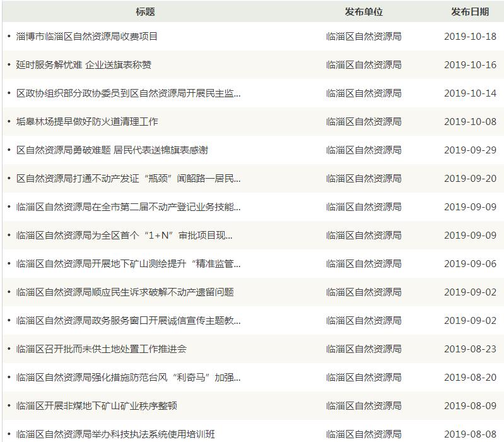
Task: Open article 全区首个“1+N”审批项目现...
Action: (x=124, y=235)
